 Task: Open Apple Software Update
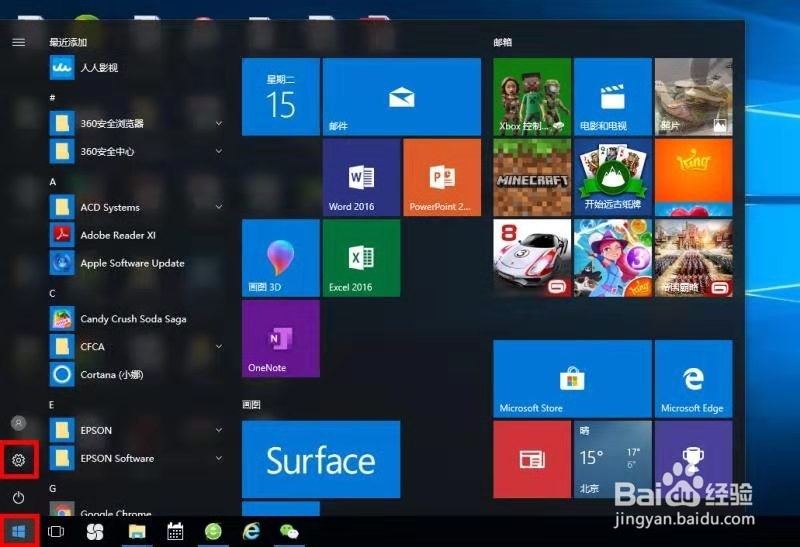[x=136, y=263]
